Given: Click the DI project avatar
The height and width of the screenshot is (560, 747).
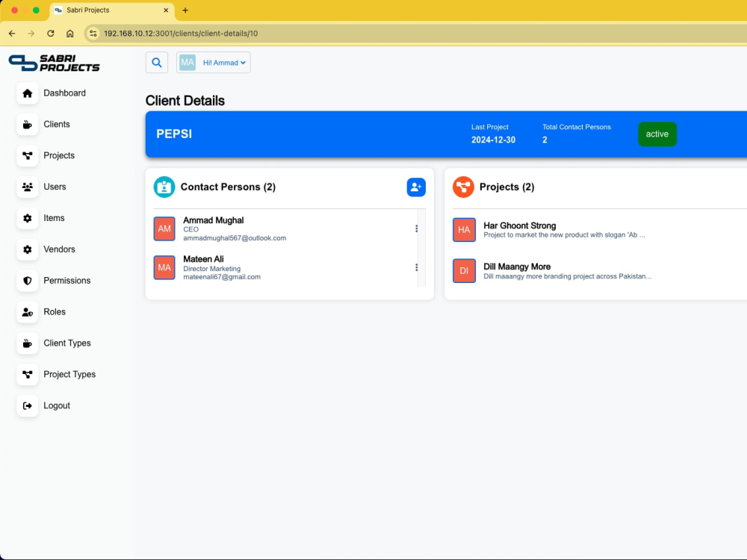Looking at the screenshot, I should click(464, 271).
